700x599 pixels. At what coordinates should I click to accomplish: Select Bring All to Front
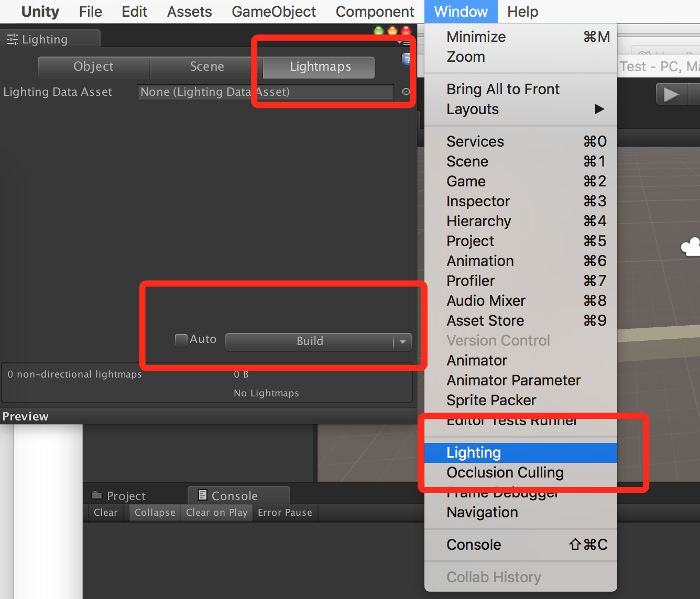[521, 89]
